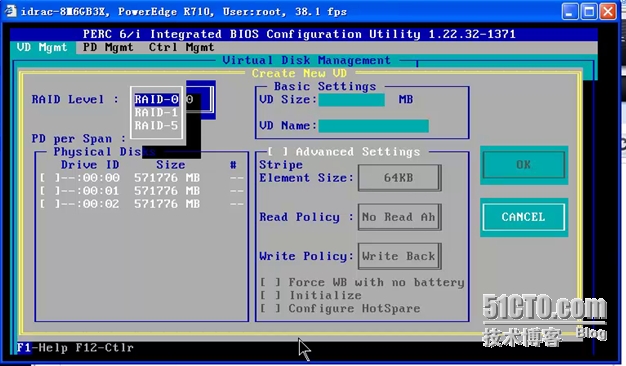Check the box for drive 00:02

[50, 204]
